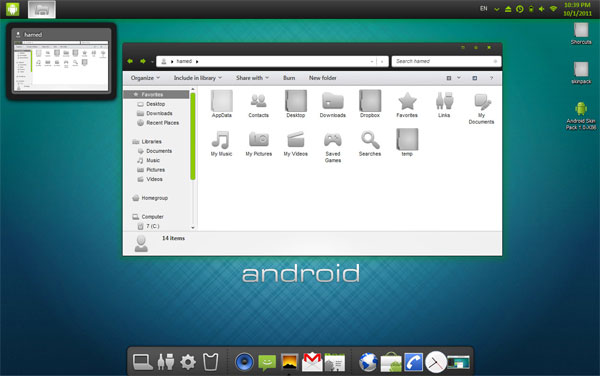Expand the Share with dropdown

click(252, 78)
